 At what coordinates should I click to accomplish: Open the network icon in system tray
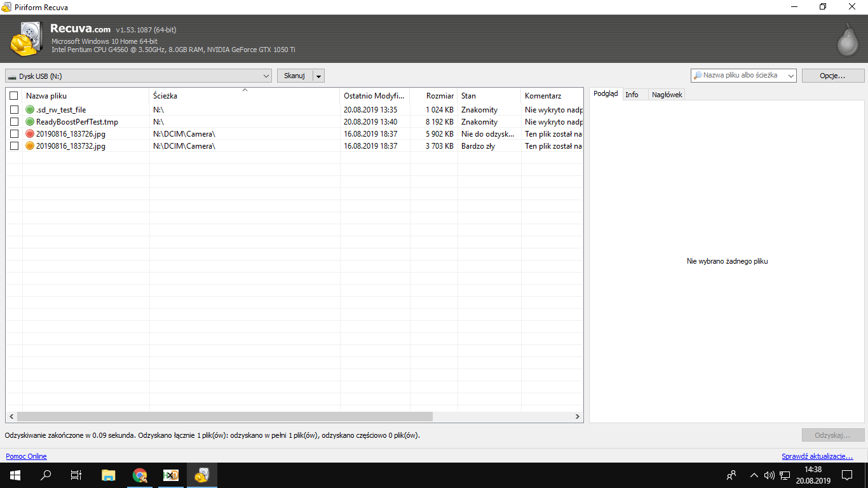pyautogui.click(x=785, y=475)
